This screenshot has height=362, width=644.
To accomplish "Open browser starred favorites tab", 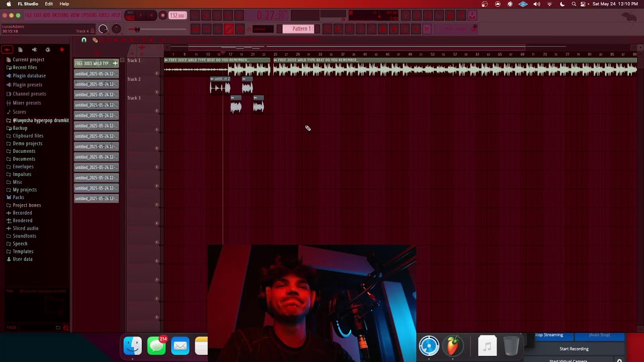I will pos(62,50).
